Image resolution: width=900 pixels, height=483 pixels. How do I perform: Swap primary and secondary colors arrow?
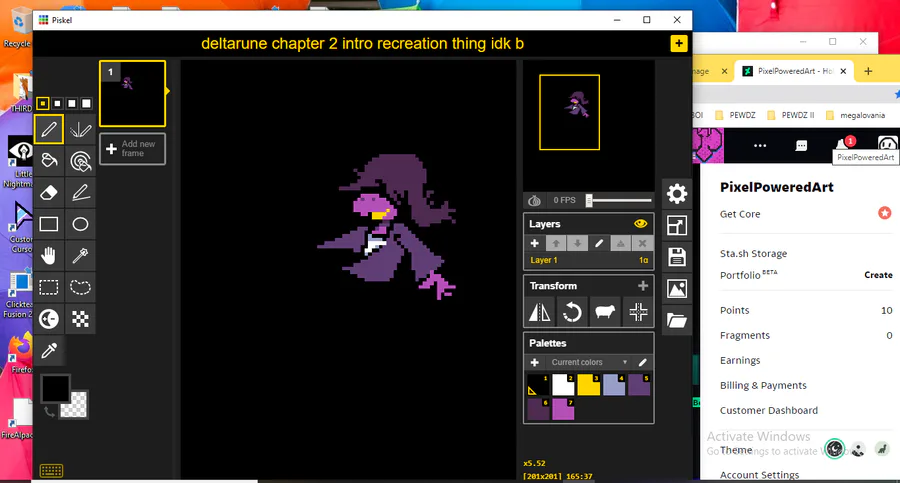coord(49,411)
